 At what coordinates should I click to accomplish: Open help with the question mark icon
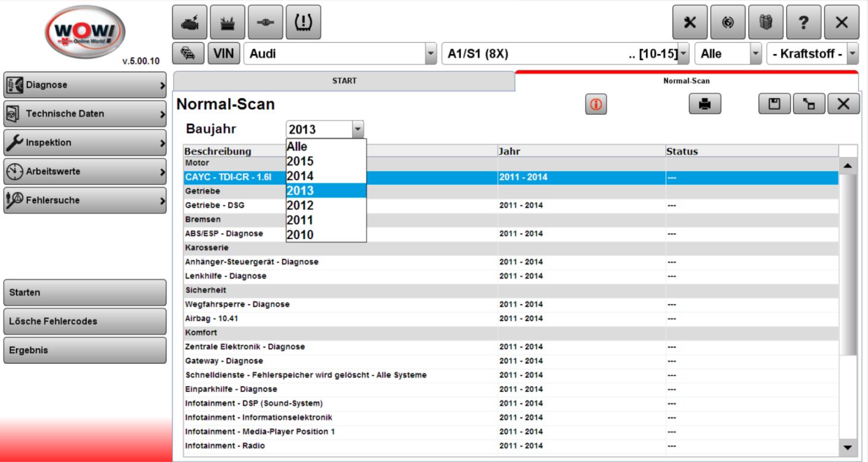[x=803, y=22]
